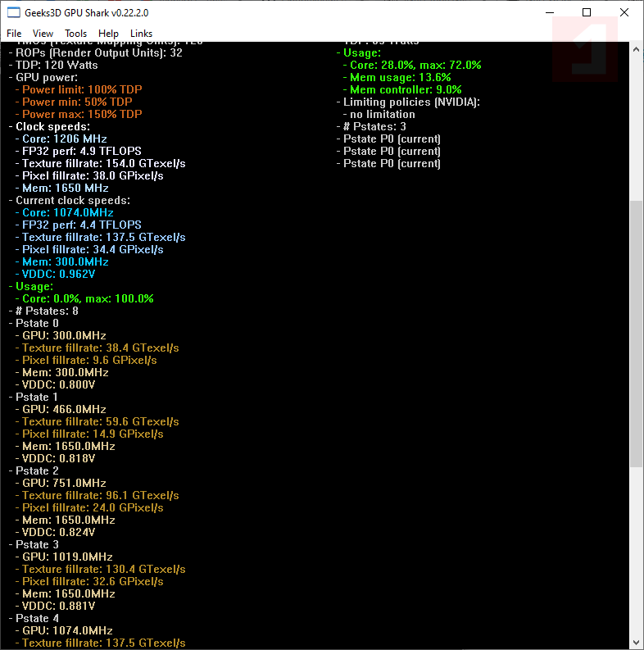Click 'Texture fillrate: 154.0 GTexel/s' line
Screen dimensions: 644x650
(100, 163)
